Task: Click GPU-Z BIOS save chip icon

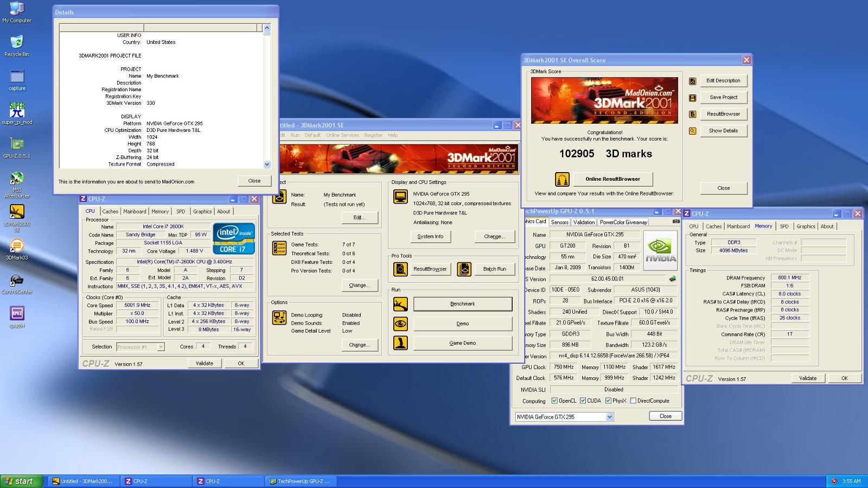Action: [x=673, y=278]
